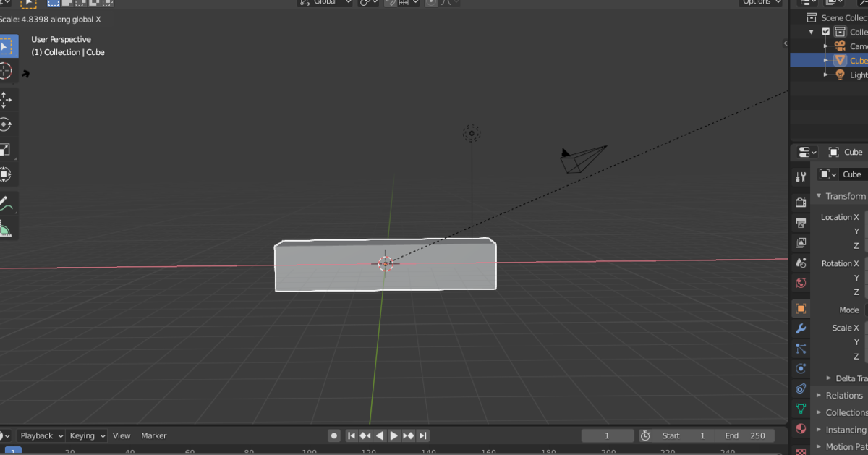Image resolution: width=868 pixels, height=455 pixels.
Task: Open the timeline View menu
Action: (122, 435)
